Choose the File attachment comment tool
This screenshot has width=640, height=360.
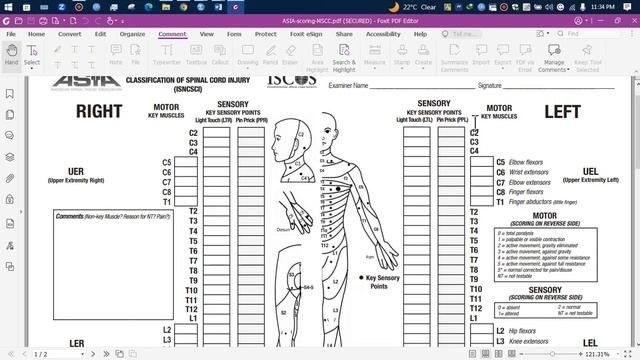[136, 55]
